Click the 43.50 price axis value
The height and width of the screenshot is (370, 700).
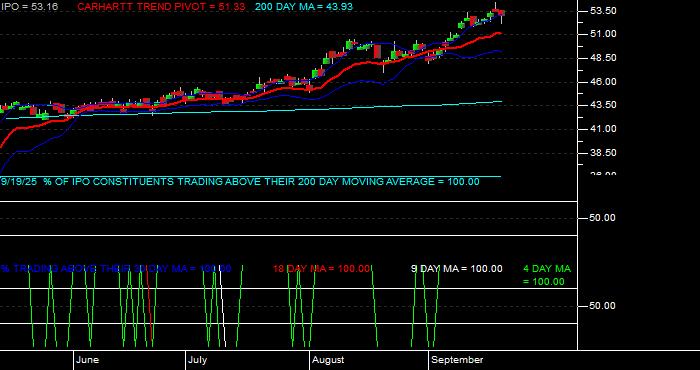pos(603,105)
